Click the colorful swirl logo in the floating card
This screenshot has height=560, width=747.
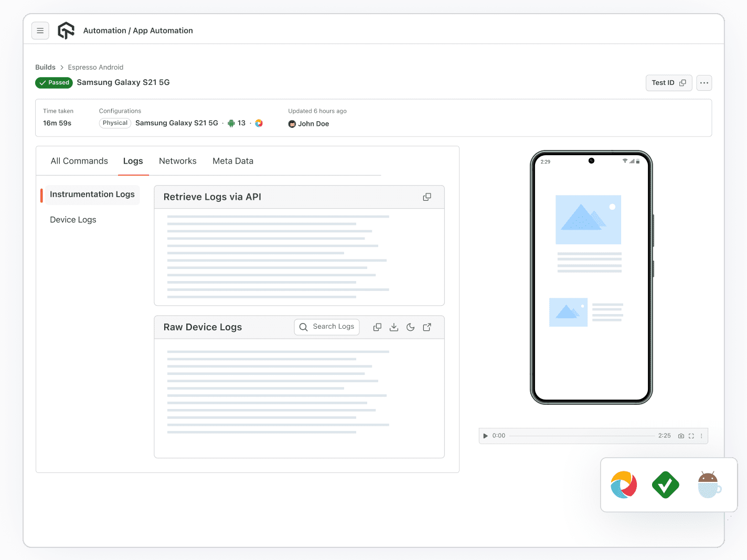click(x=624, y=485)
